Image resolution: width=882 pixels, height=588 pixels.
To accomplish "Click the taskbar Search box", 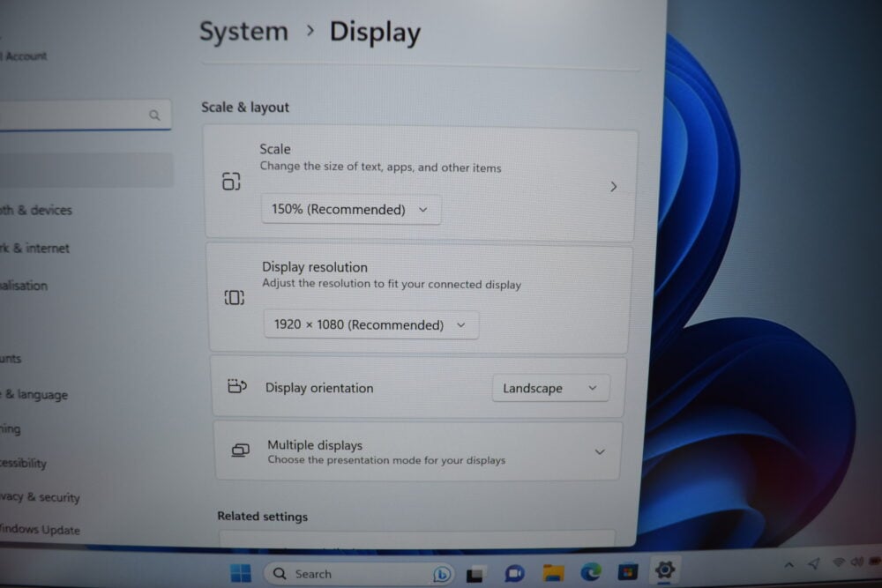I will coord(360,574).
